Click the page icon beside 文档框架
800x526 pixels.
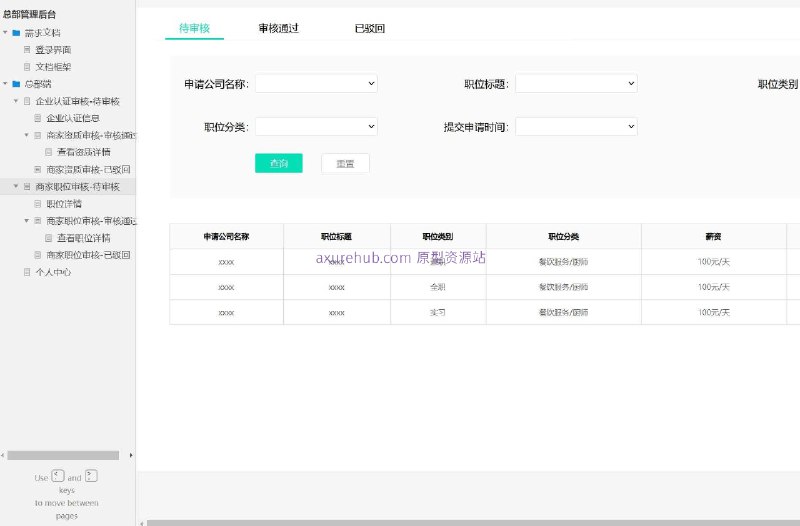pos(27,67)
